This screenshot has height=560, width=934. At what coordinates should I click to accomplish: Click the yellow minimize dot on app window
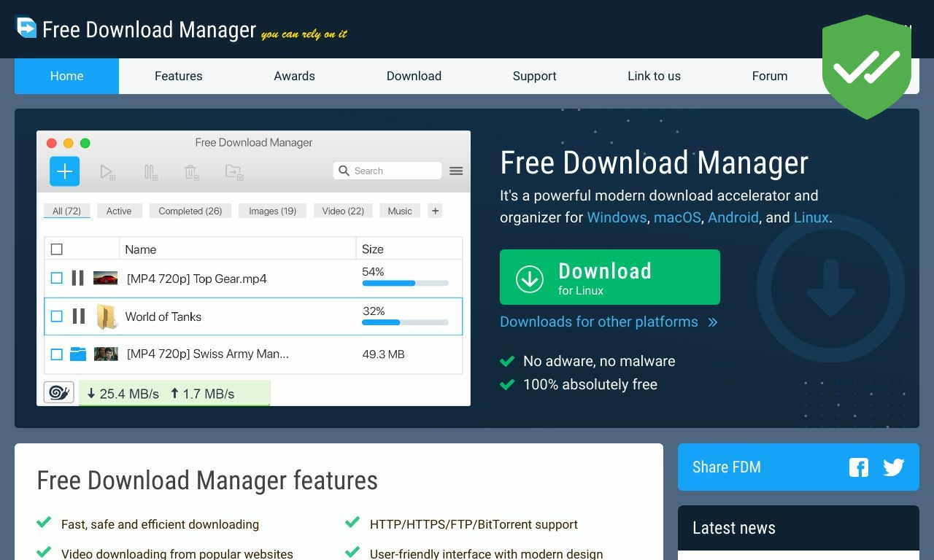pyautogui.click(x=69, y=143)
